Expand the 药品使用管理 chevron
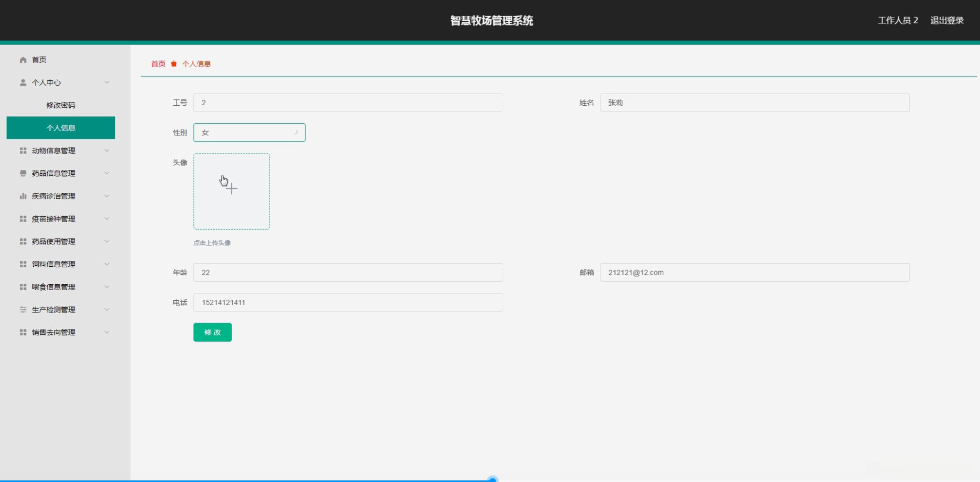Image resolution: width=980 pixels, height=482 pixels. 107,241
